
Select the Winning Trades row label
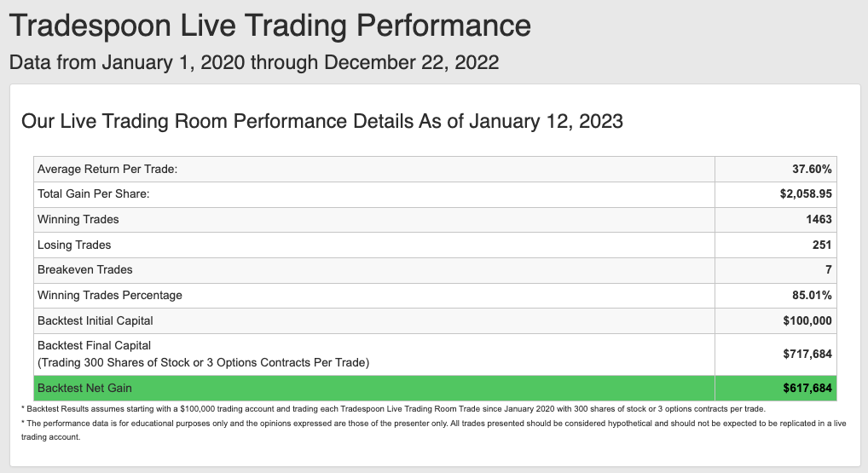click(x=78, y=219)
